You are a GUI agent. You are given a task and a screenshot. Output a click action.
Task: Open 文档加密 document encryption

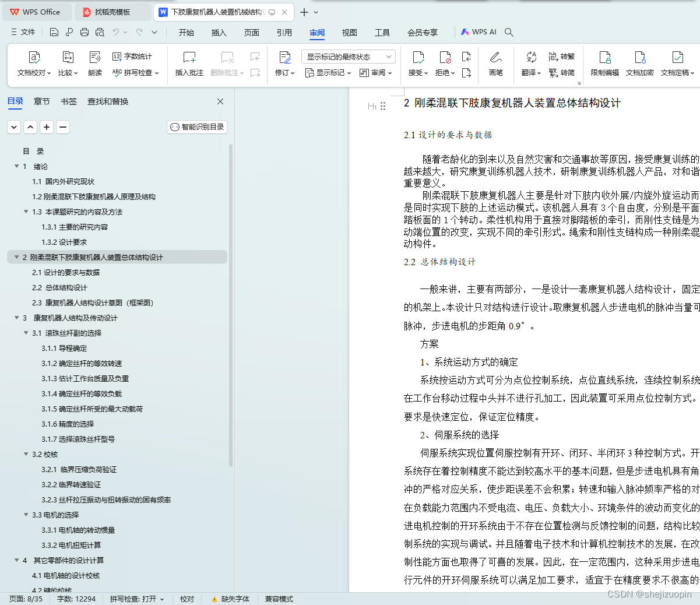coord(640,63)
